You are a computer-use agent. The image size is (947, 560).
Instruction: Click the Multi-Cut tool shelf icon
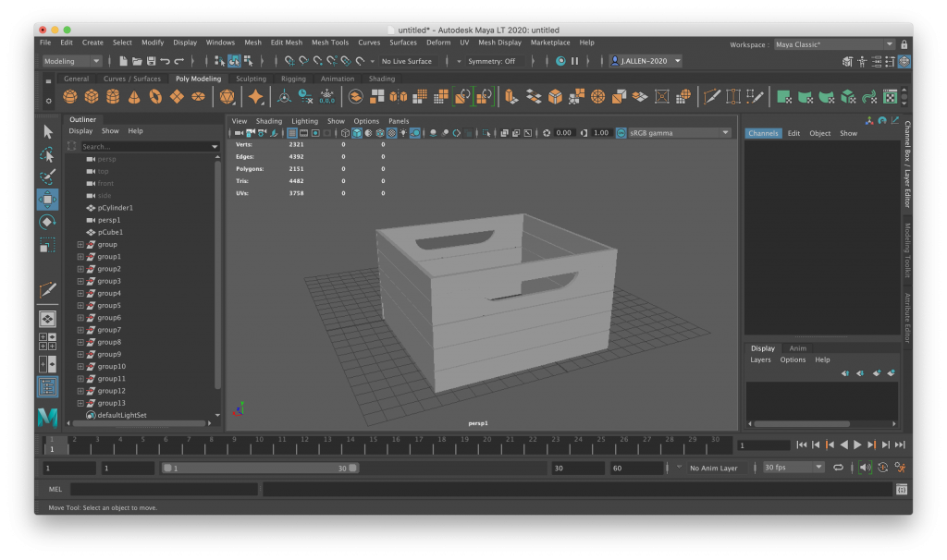(711, 97)
